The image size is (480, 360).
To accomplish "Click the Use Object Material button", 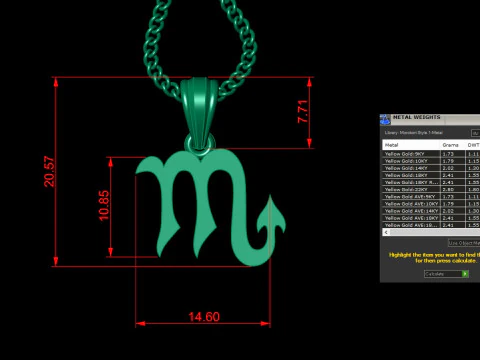I will coord(464,243).
